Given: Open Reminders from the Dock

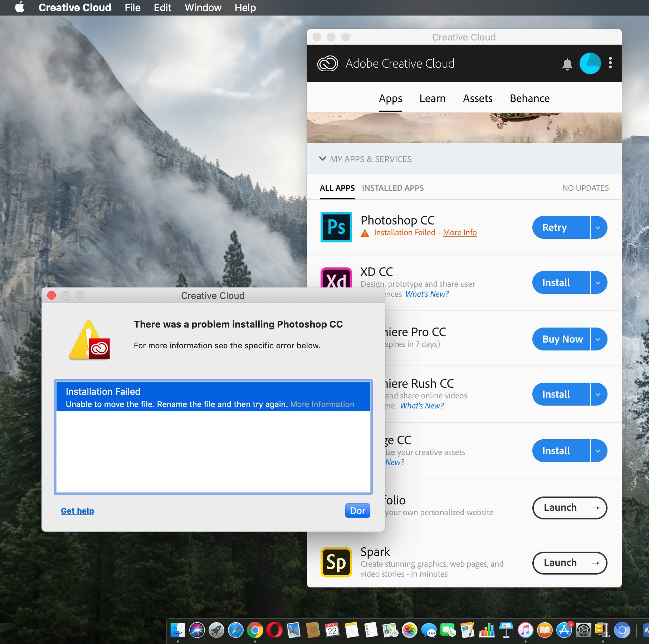Looking at the screenshot, I should click(x=371, y=630).
